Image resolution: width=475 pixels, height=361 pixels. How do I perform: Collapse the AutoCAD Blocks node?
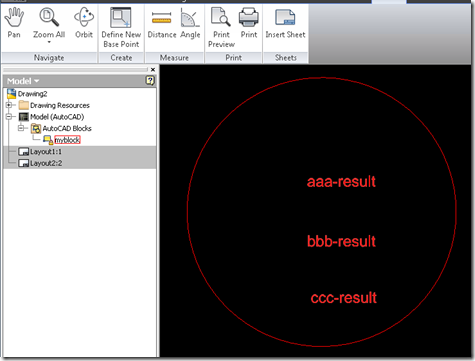click(21, 128)
